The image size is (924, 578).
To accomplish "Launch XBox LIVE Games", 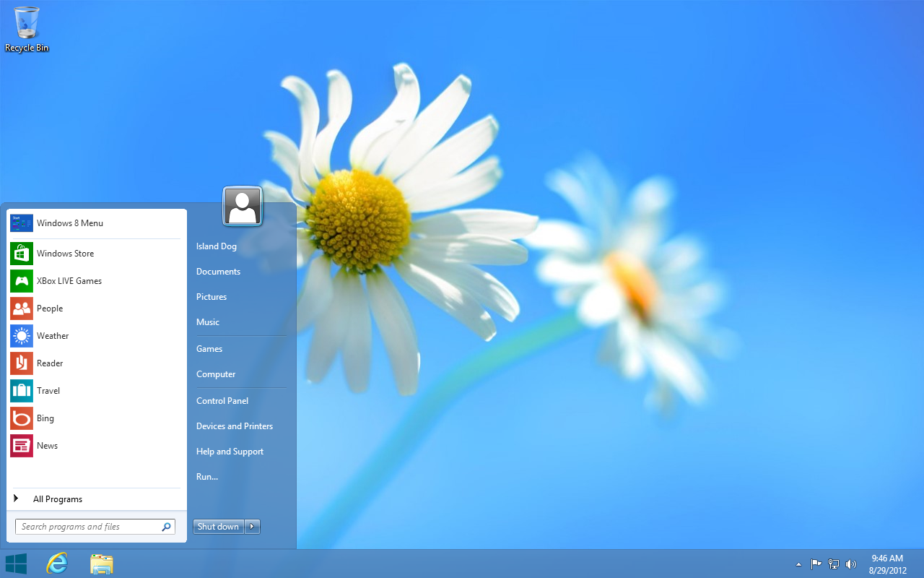I will pos(71,280).
